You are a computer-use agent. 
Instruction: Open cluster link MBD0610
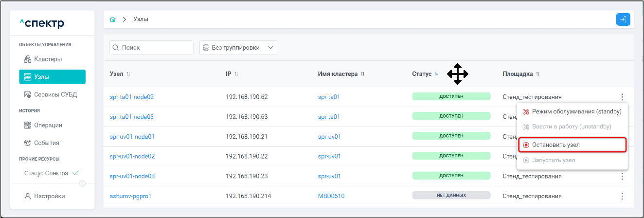(331, 196)
